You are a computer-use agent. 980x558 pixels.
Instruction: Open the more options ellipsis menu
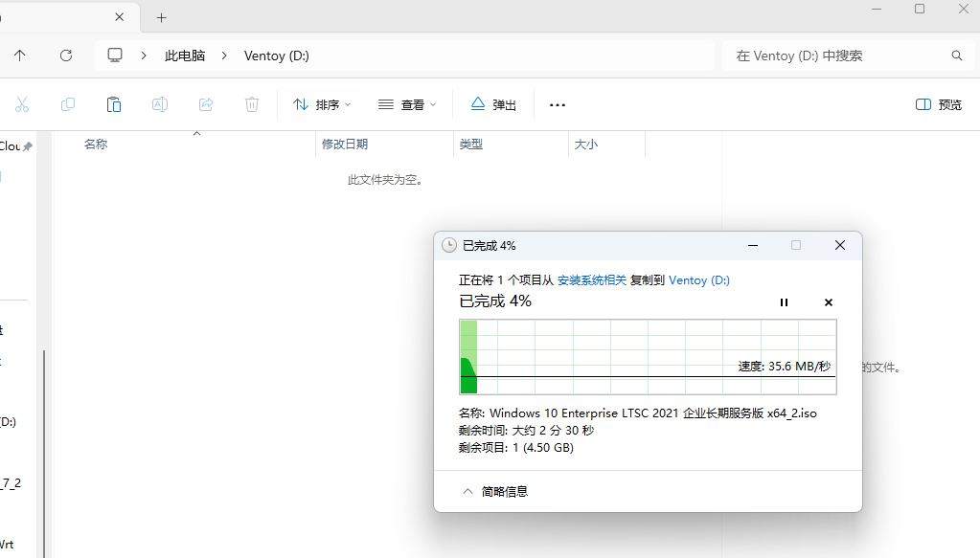pyautogui.click(x=558, y=104)
